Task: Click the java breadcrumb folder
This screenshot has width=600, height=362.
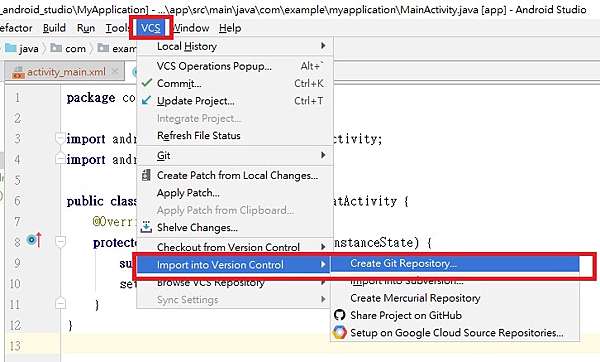Action: point(22,49)
